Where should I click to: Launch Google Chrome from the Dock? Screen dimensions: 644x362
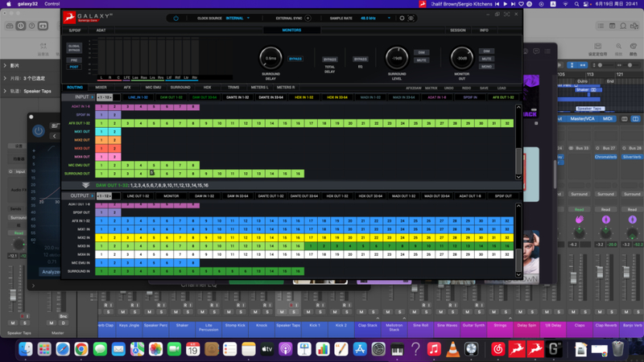click(x=81, y=349)
